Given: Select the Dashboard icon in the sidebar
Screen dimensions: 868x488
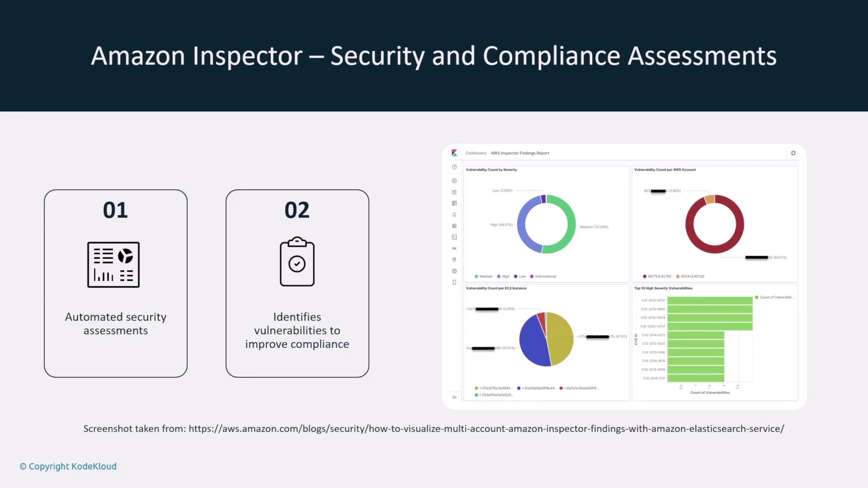Looking at the screenshot, I should tap(454, 203).
